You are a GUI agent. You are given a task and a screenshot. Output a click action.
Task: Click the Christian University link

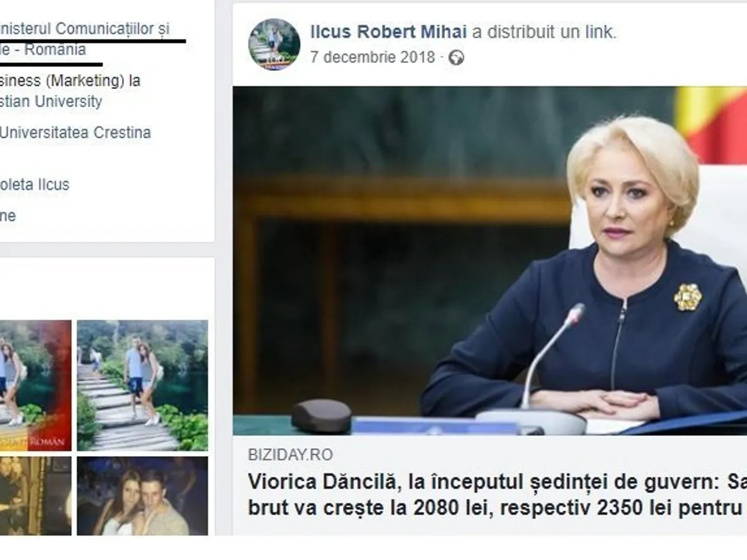pyautogui.click(x=51, y=101)
